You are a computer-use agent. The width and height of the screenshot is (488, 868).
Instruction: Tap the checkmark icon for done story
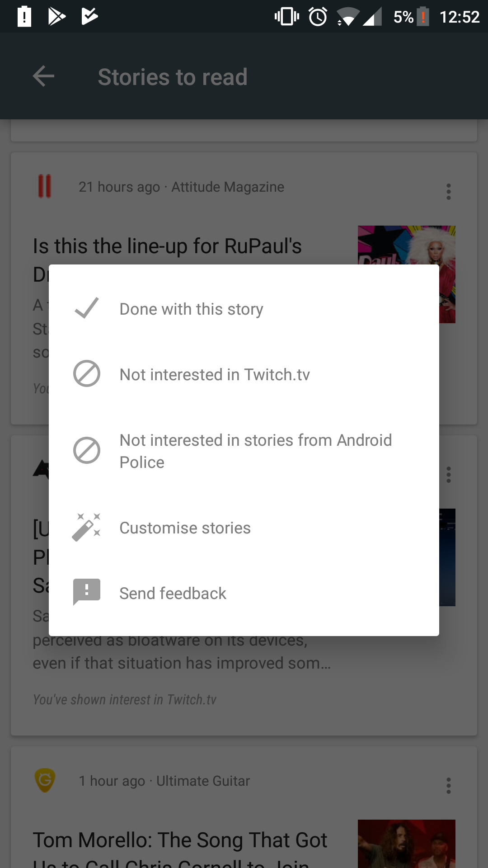[x=86, y=308]
